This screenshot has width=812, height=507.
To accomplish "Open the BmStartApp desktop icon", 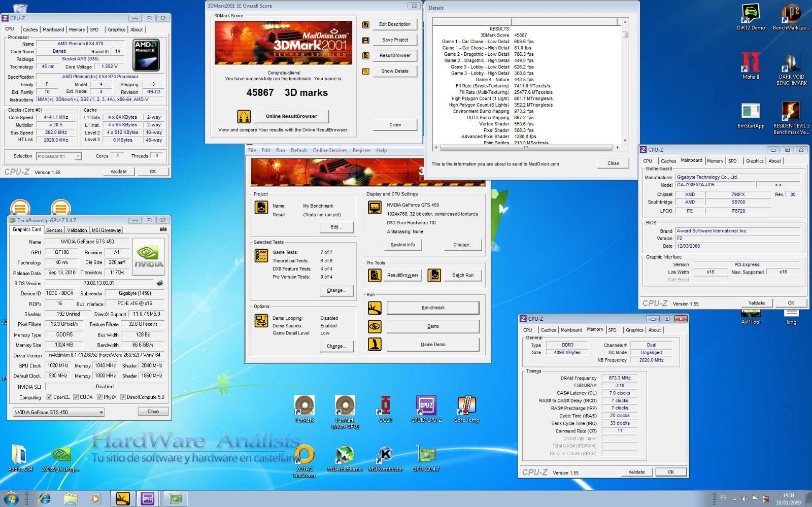I will 751,115.
